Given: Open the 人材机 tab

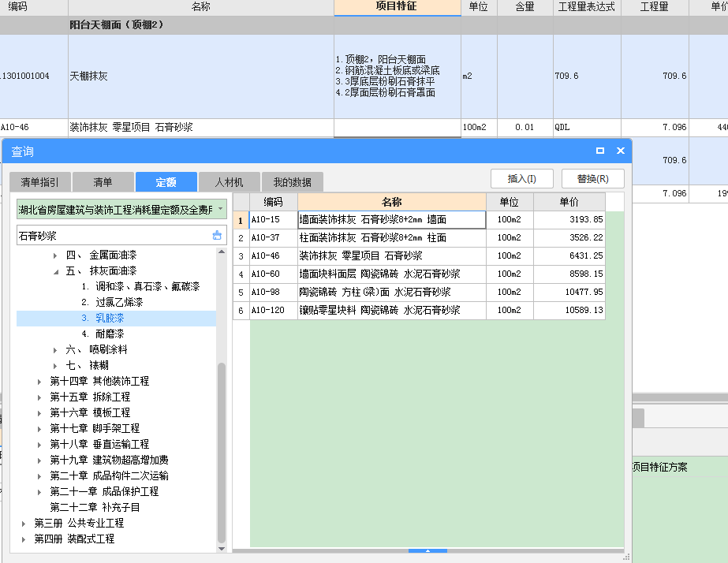Looking at the screenshot, I should tap(230, 182).
